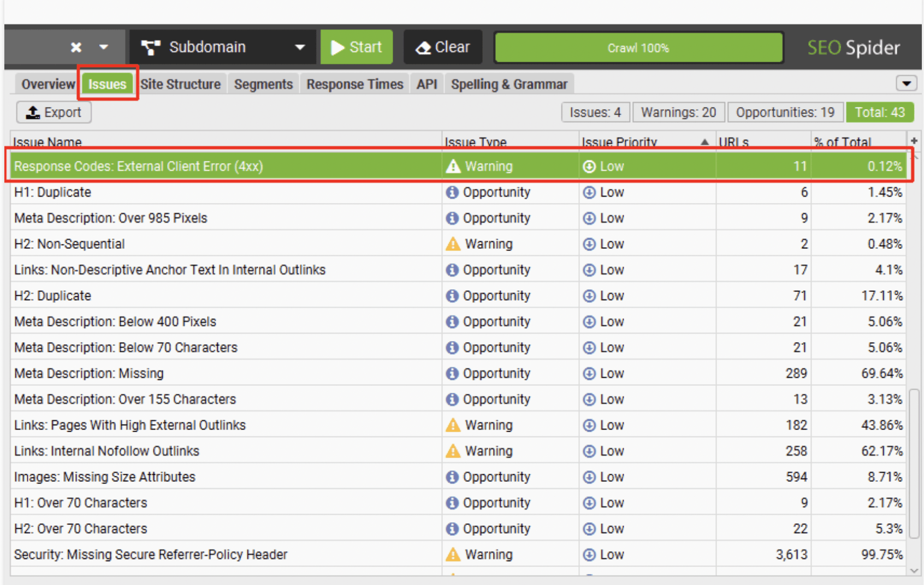Image resolution: width=924 pixels, height=585 pixels.
Task: Click the Opportunity info icon on H1: Duplicate row
Action: (x=452, y=192)
